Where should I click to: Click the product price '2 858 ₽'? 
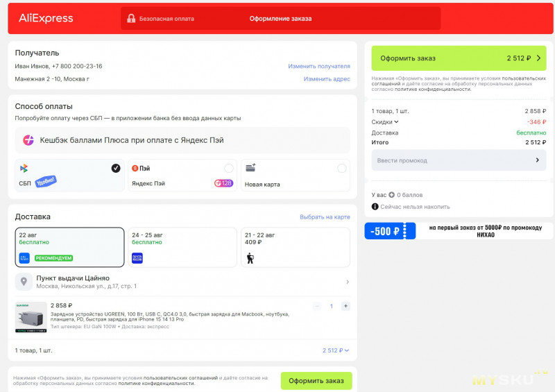(x=61, y=305)
